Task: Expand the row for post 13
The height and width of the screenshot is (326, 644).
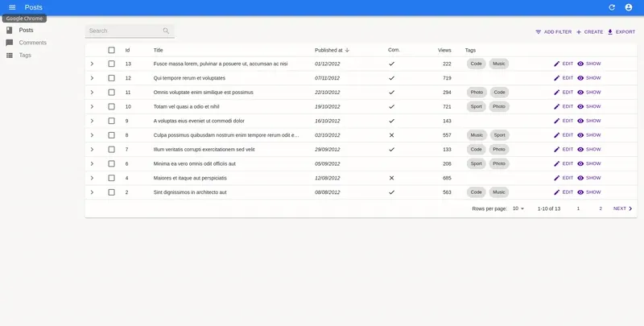Action: click(x=92, y=64)
